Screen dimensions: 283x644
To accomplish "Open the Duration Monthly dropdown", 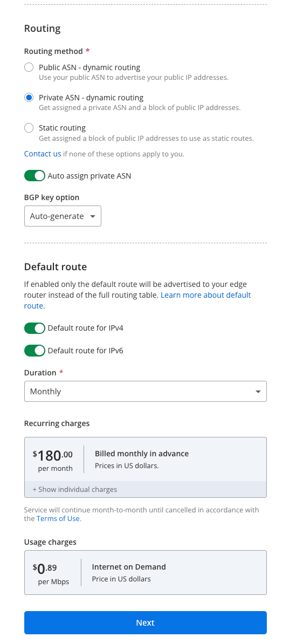I will click(x=146, y=392).
